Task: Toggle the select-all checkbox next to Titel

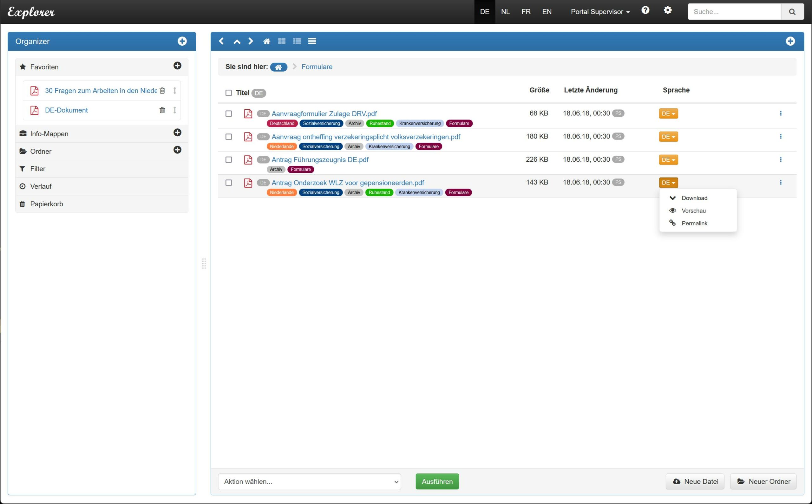Action: [x=228, y=93]
